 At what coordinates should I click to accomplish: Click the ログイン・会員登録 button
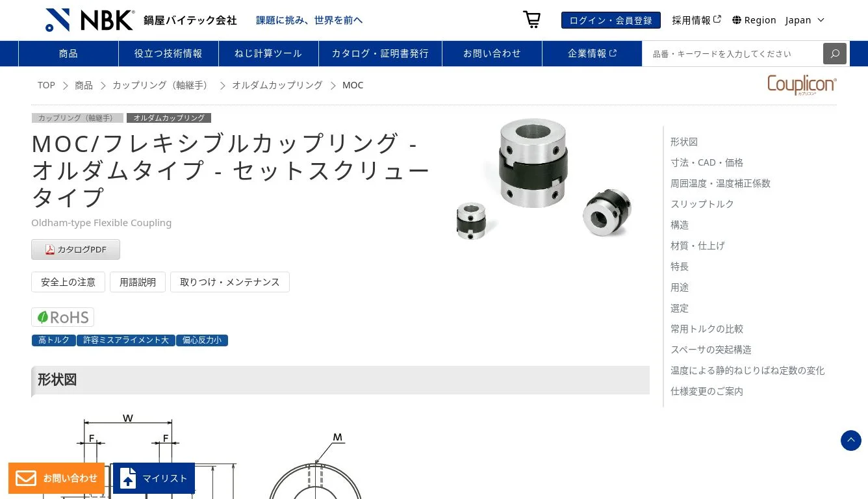click(611, 20)
